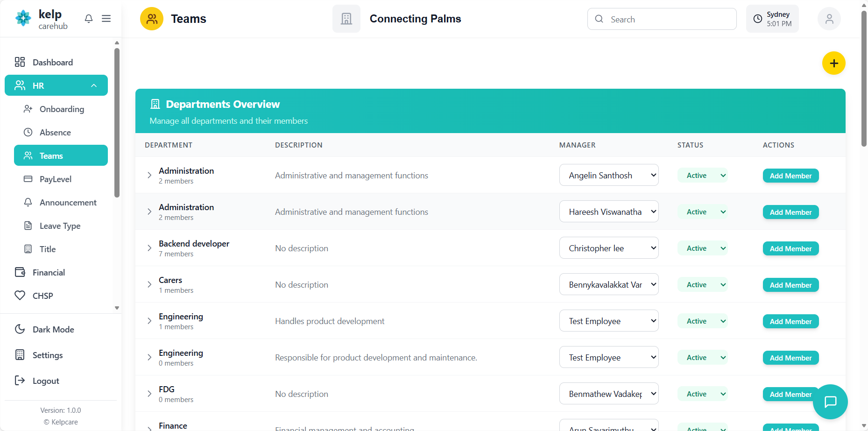
Task: Click the building organization icon
Action: pyautogui.click(x=346, y=19)
